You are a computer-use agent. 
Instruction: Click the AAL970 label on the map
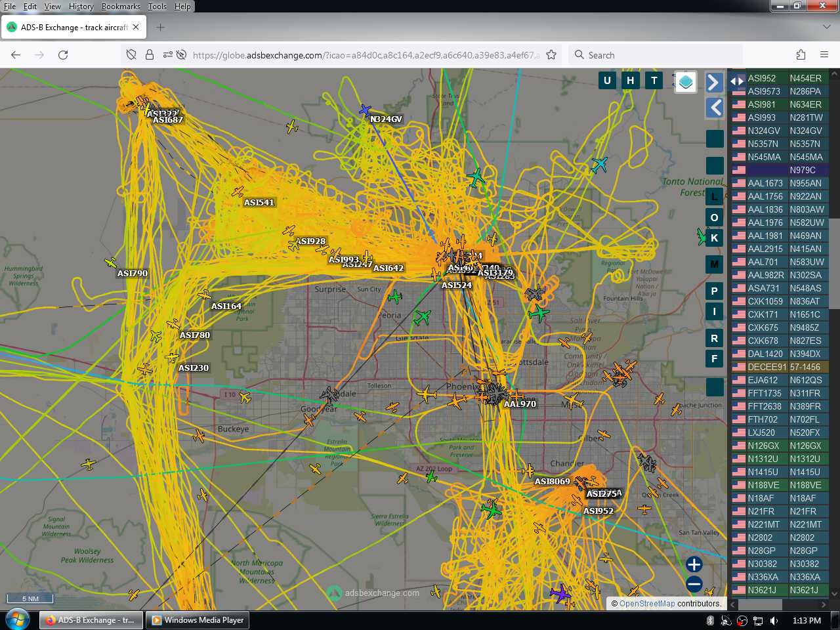click(520, 404)
